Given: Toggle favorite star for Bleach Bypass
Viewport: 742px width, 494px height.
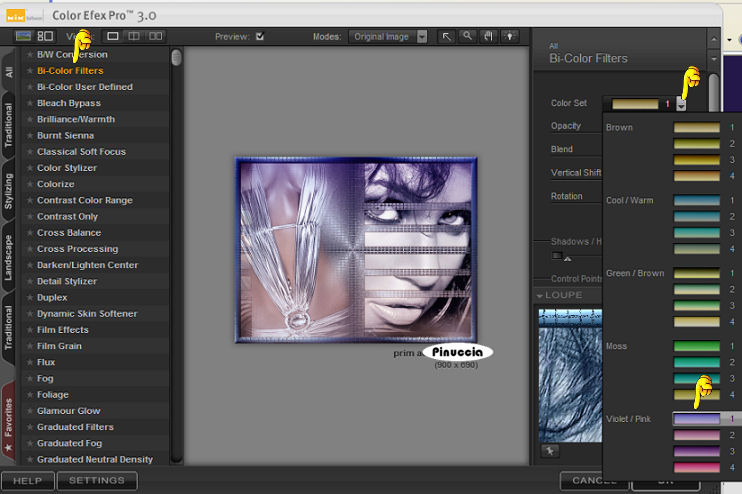Looking at the screenshot, I should click(30, 103).
